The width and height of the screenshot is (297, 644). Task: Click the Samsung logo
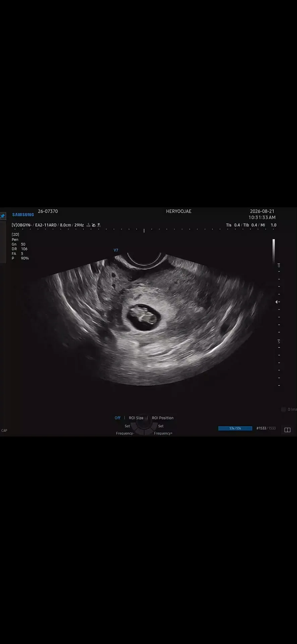[x=23, y=215]
